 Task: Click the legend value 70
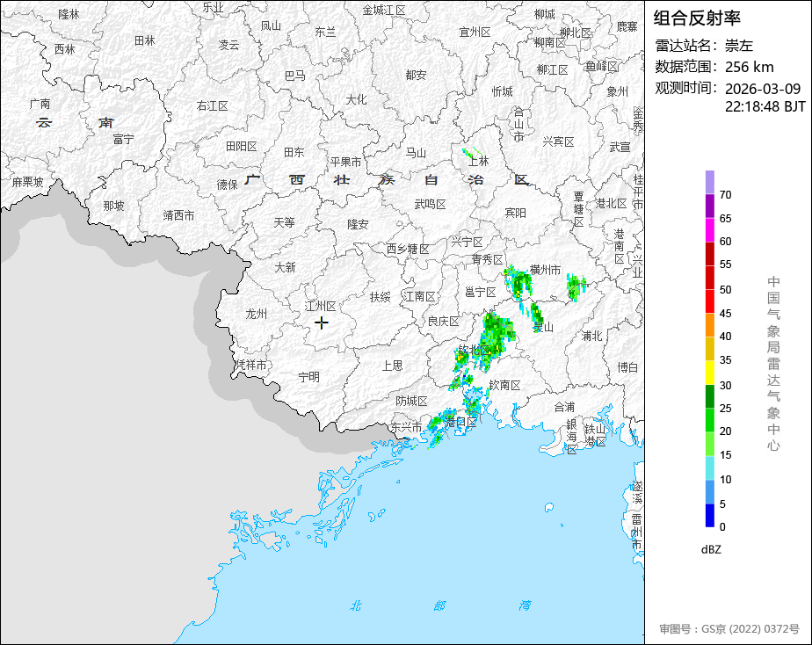point(726,194)
